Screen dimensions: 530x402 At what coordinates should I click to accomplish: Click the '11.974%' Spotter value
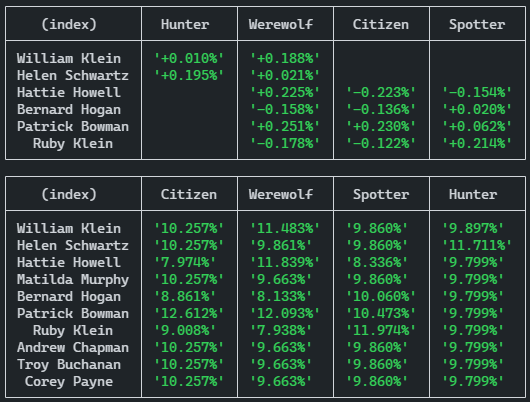[381, 330]
